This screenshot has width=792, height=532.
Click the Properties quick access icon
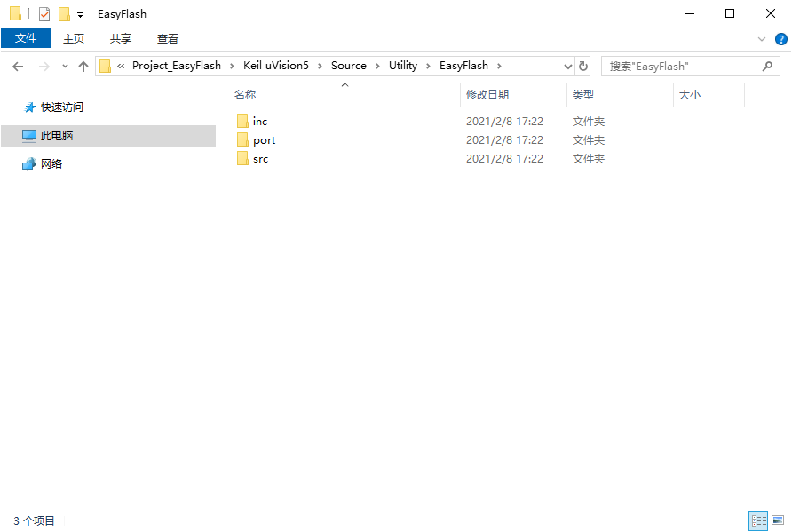coord(44,14)
